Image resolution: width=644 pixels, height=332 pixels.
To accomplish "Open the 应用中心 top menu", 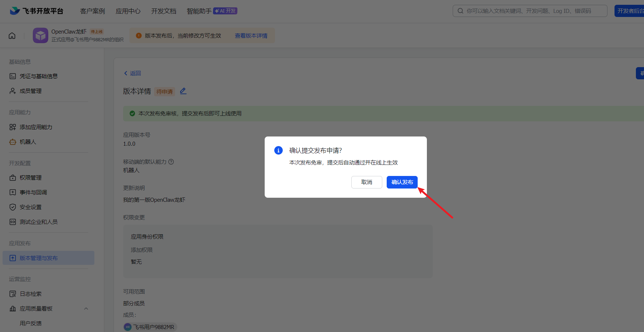I will pos(128,11).
